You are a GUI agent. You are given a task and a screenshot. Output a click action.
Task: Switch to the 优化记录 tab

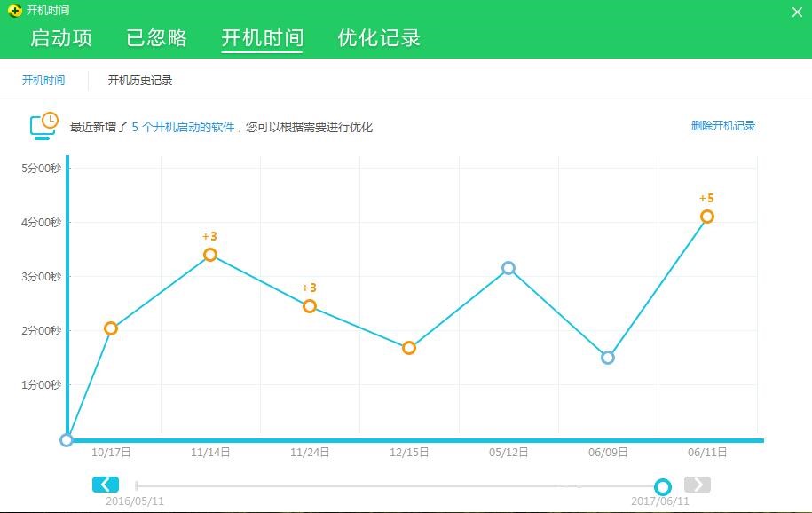[380, 37]
